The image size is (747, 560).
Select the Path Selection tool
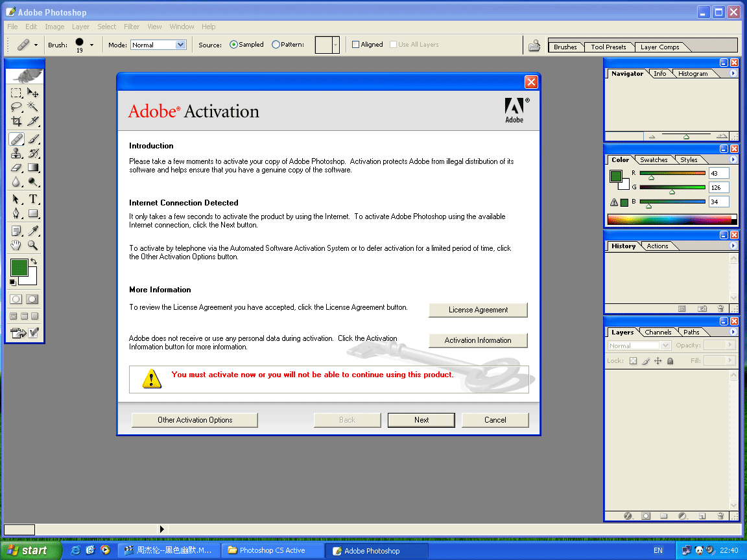pos(16,199)
